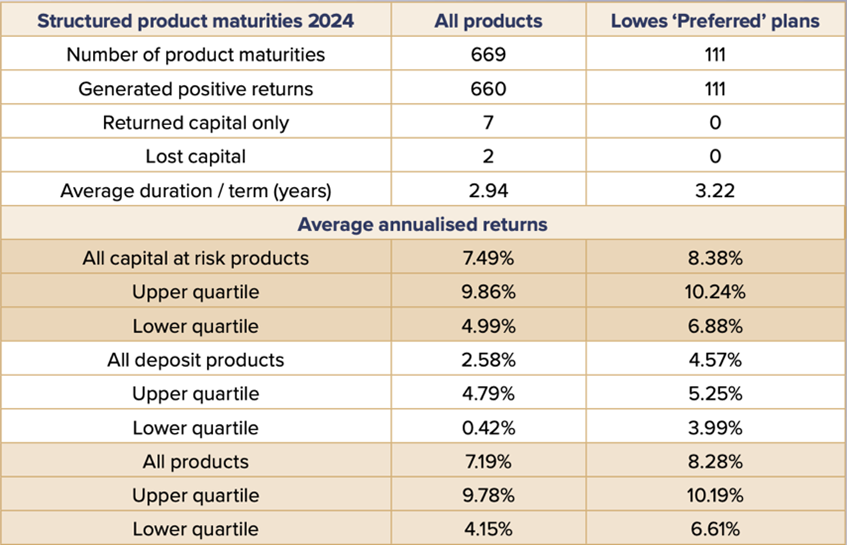Screen dimensions: 847x545
Task: Click the "Returned capital only" row label
Action: (x=195, y=123)
